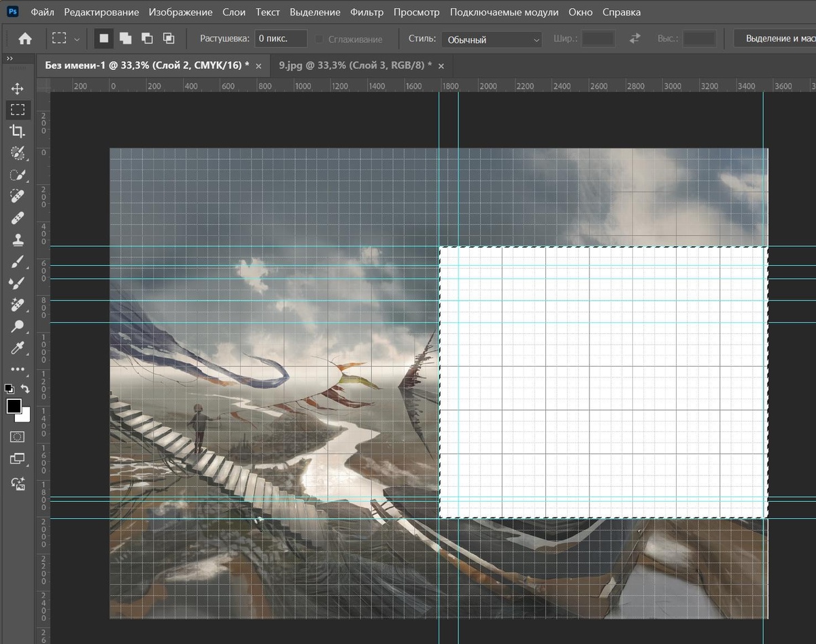The width and height of the screenshot is (816, 644).
Task: Open the Edit Toolbar three-dots menu
Action: click(18, 369)
